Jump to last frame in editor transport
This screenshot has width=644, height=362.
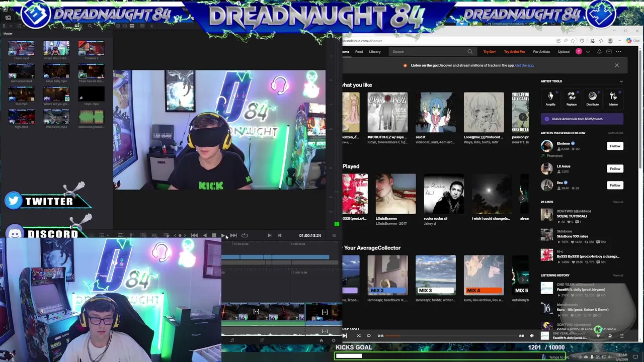(x=233, y=235)
